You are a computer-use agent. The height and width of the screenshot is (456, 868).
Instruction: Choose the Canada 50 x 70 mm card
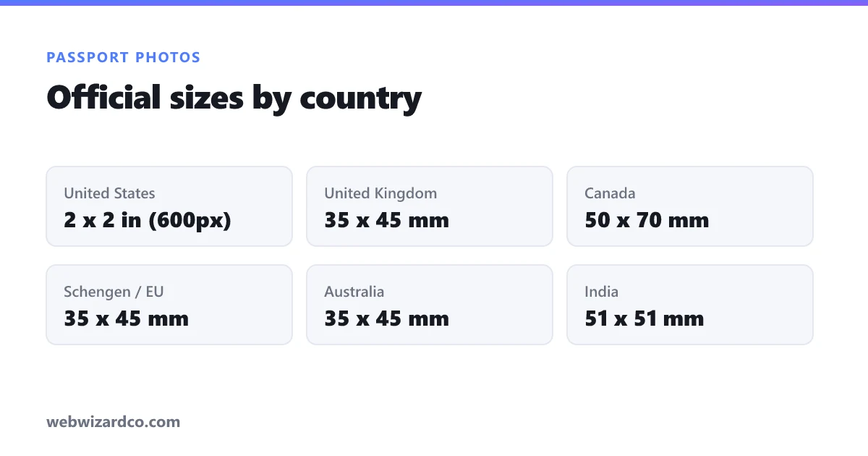tap(690, 206)
